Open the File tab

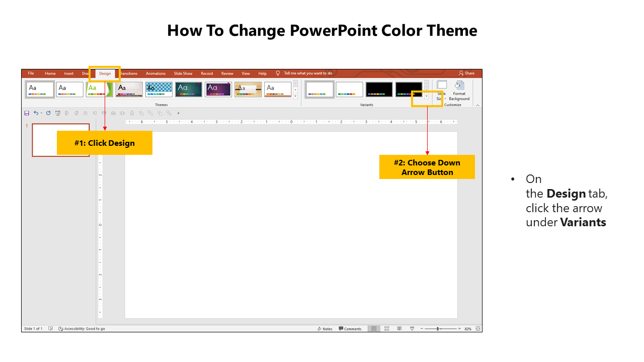point(31,73)
